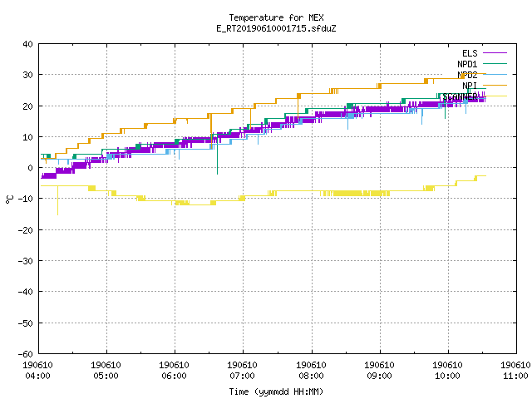Image resolution: width=532 pixels, height=399 pixels.
Task: Select the y-axis tick value 40
Action: pyautogui.click(x=27, y=44)
